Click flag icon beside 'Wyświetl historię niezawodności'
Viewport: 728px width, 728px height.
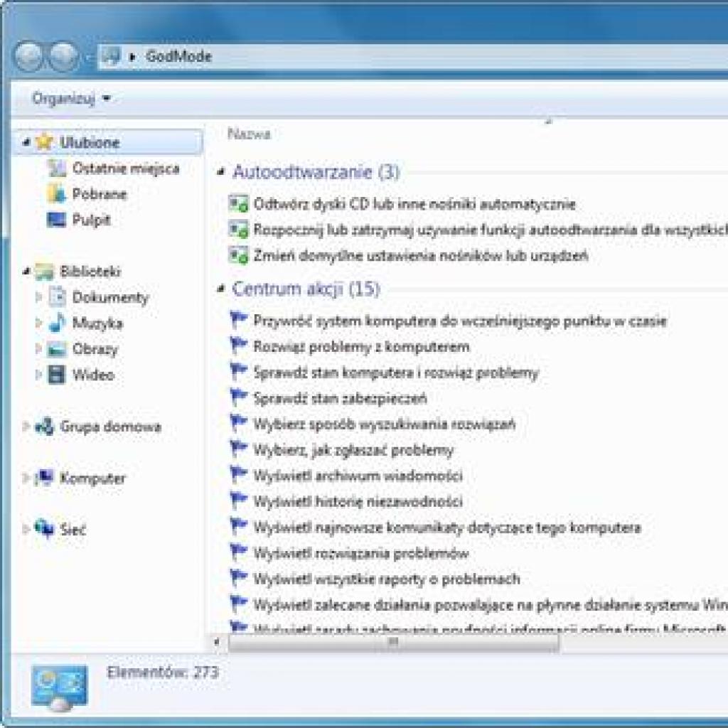[239, 500]
